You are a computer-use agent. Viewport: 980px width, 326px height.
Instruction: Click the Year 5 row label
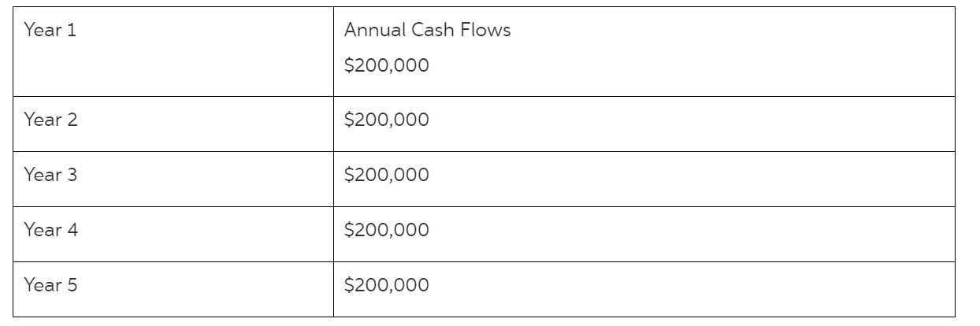click(50, 286)
